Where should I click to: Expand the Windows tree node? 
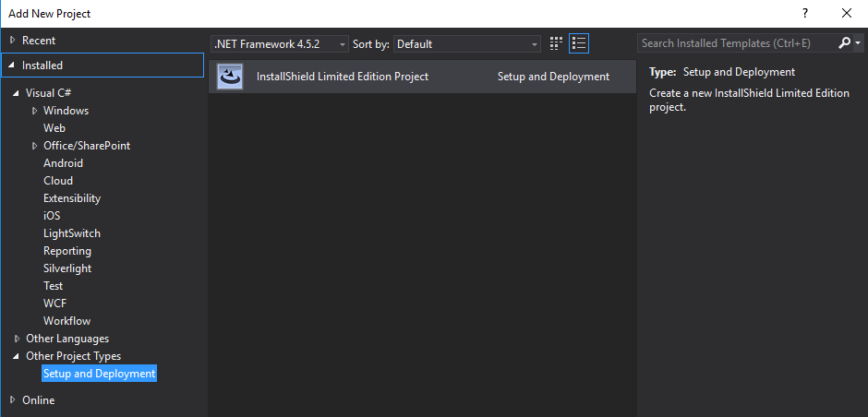[34, 111]
